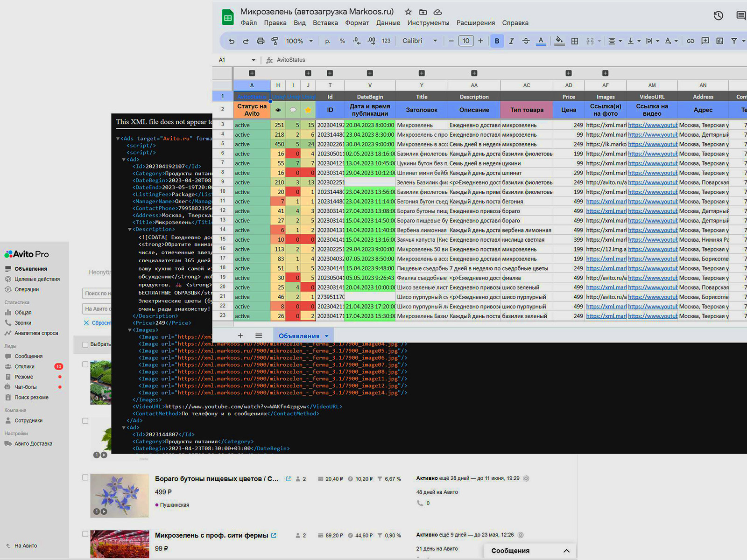Screen dimensions: 747x560
Task: Insert a link with the toolbar icon
Action: pos(691,41)
